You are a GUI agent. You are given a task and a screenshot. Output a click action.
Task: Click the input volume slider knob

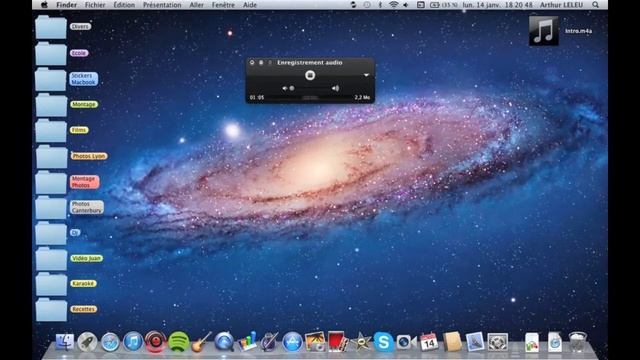[292, 88]
